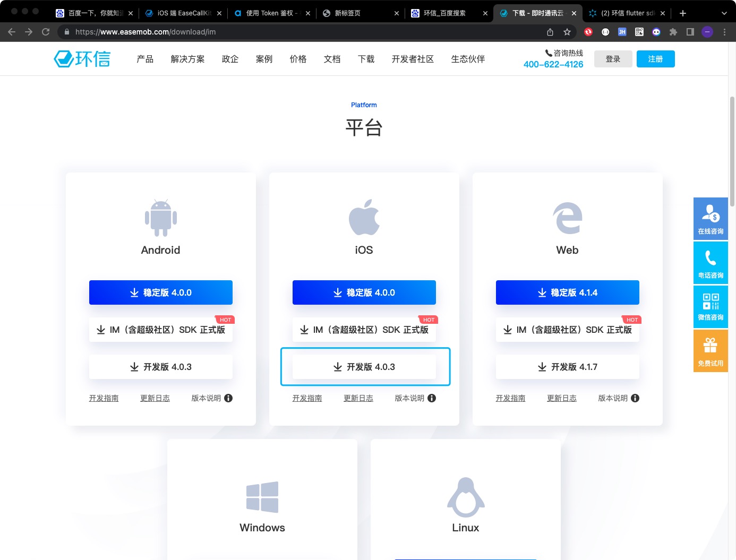Image resolution: width=736 pixels, height=560 pixels.
Task: Open the 案例 navigation item
Action: pos(264,59)
